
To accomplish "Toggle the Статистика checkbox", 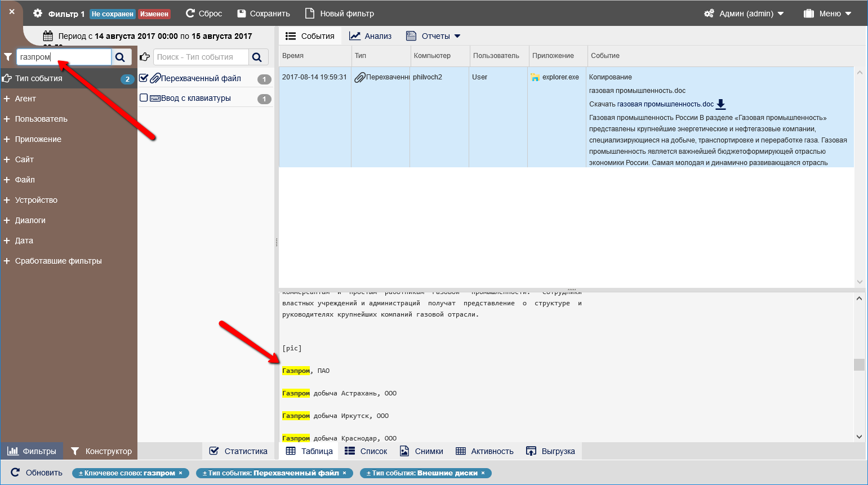I will 214,451.
